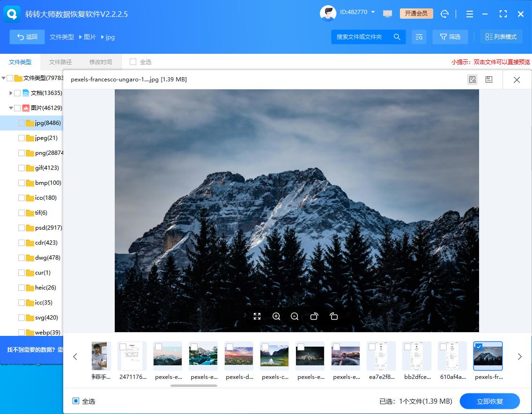Switch to the 文件路径 tab

point(60,62)
